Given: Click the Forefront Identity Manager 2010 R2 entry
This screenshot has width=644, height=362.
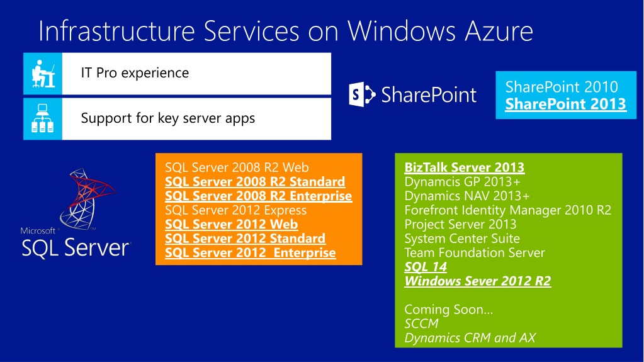Looking at the screenshot, I should [x=507, y=210].
